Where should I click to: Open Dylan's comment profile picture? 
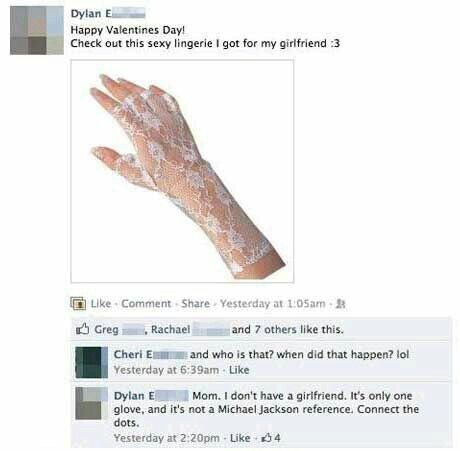click(92, 403)
